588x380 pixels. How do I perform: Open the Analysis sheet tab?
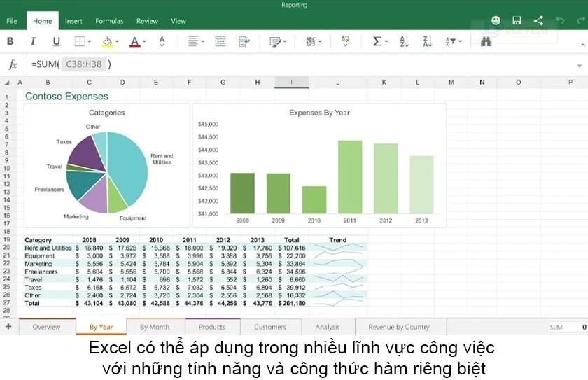(x=328, y=327)
